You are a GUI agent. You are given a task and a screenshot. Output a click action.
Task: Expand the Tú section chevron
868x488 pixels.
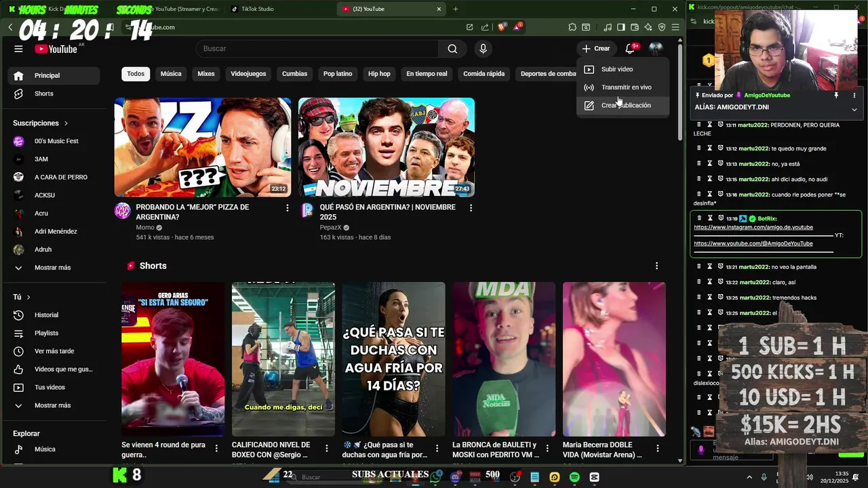tap(28, 298)
